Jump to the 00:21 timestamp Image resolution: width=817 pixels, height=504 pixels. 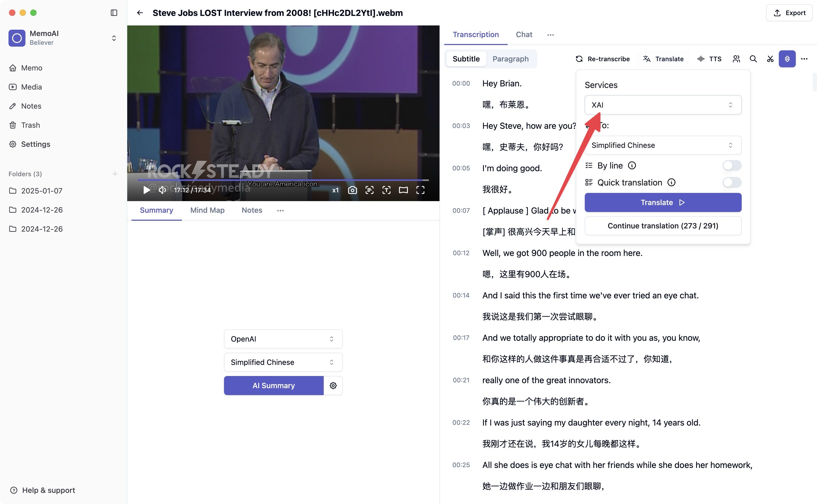tap(461, 380)
